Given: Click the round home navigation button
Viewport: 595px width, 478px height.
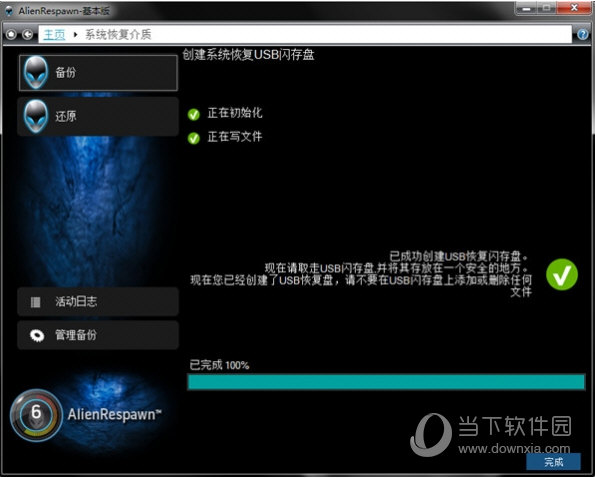Looking at the screenshot, I should [11, 35].
